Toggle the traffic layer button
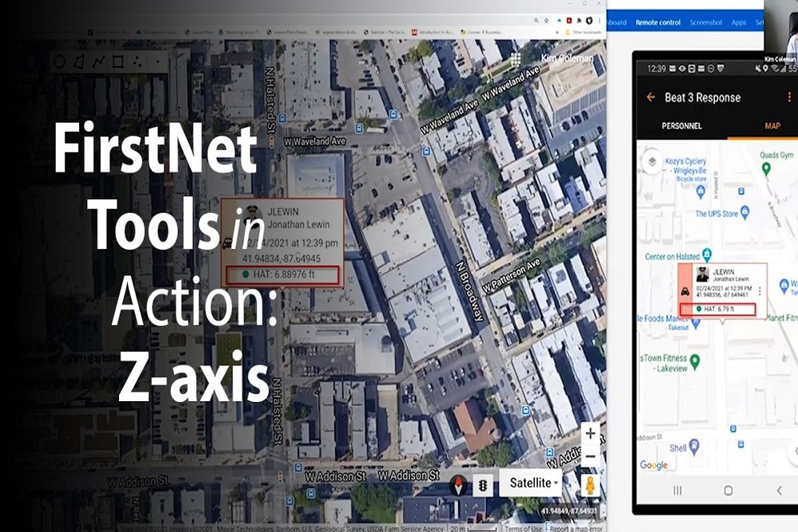The height and width of the screenshot is (532, 798). pyautogui.click(x=483, y=485)
